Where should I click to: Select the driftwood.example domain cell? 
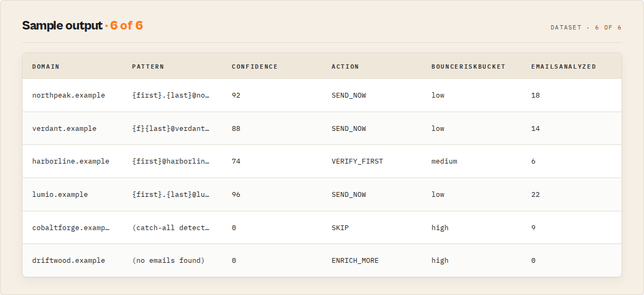(69, 261)
